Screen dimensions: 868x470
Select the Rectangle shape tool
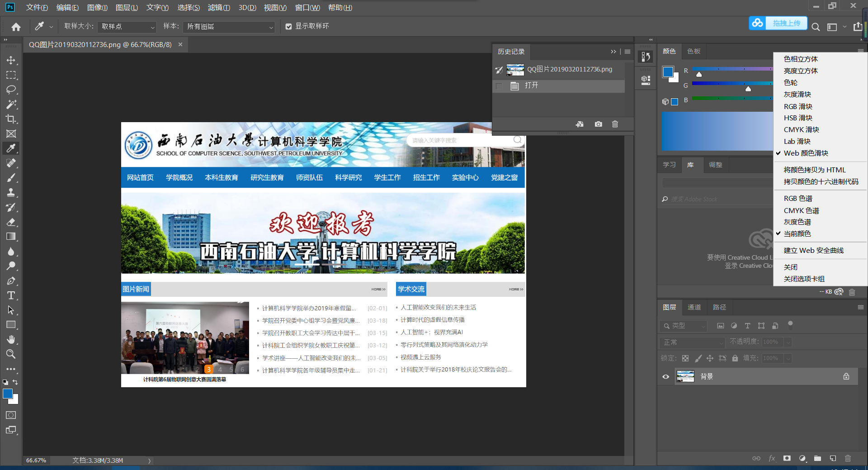click(11, 325)
